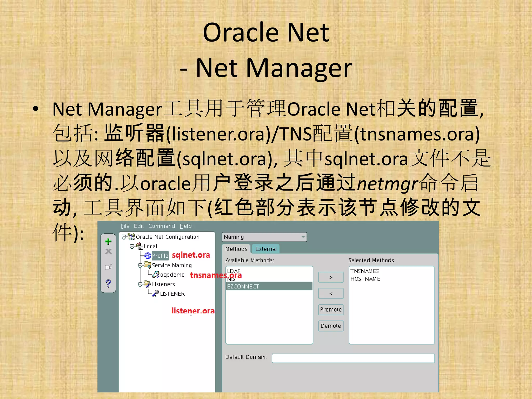Image resolution: width=532 pixels, height=399 pixels.
Task: Collapse the Oracle Net Configuration tree root
Action: pos(124,237)
